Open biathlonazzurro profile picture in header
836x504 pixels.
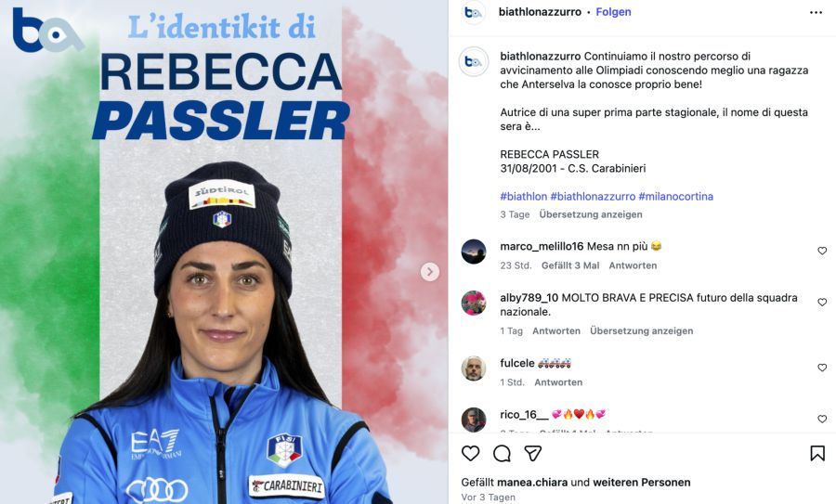tap(473, 12)
